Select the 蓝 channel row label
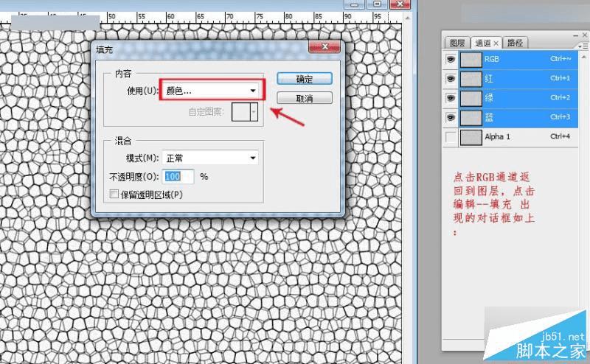Image resolution: width=590 pixels, height=364 pixels. (489, 118)
